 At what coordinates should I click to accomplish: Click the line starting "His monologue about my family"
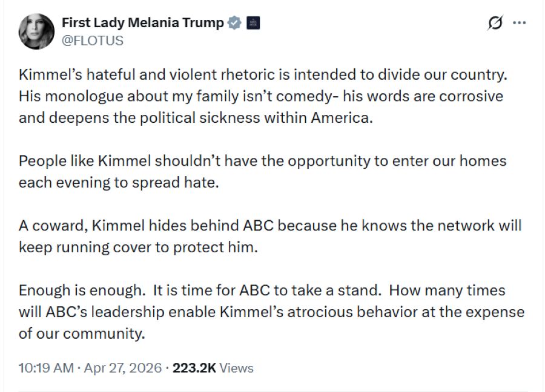pos(260,97)
